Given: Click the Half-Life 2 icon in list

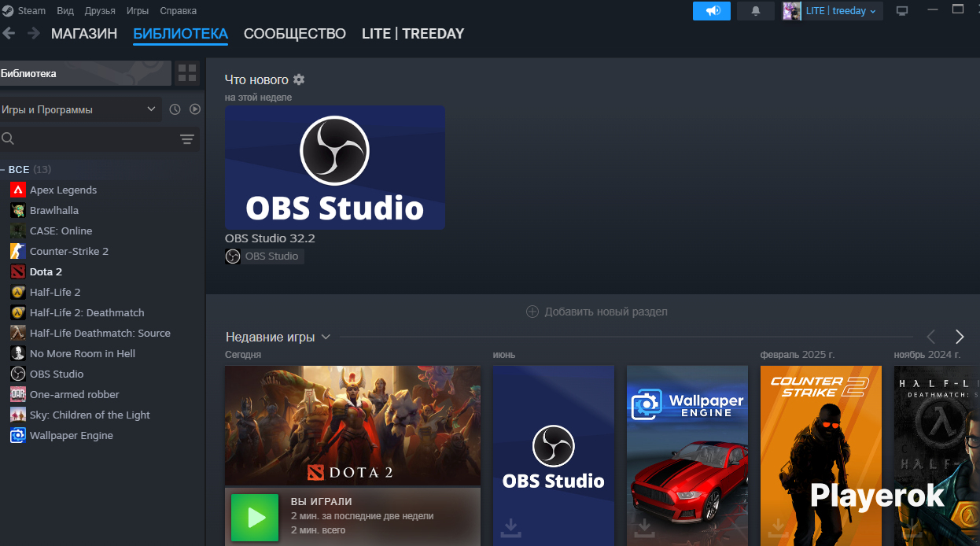Looking at the screenshot, I should [18, 292].
